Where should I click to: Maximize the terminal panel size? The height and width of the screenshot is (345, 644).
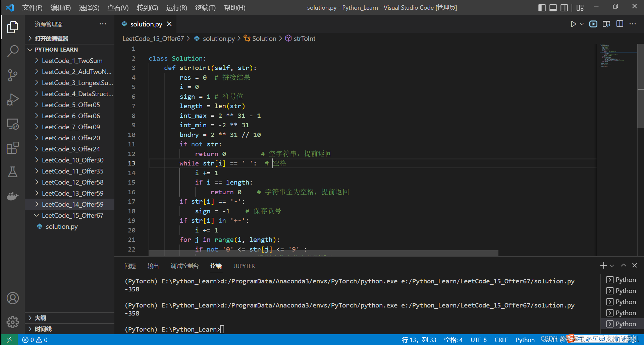[x=624, y=265]
